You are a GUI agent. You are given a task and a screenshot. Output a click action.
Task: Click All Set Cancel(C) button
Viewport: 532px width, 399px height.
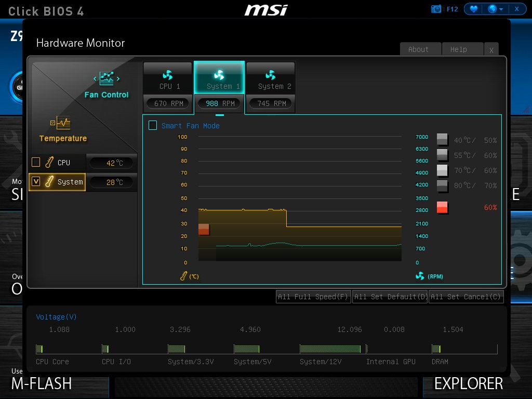[466, 297]
